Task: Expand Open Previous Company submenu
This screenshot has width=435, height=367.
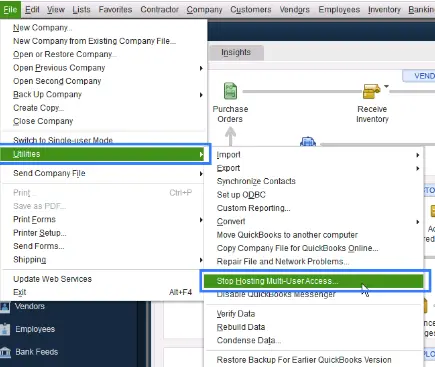Action: point(104,68)
